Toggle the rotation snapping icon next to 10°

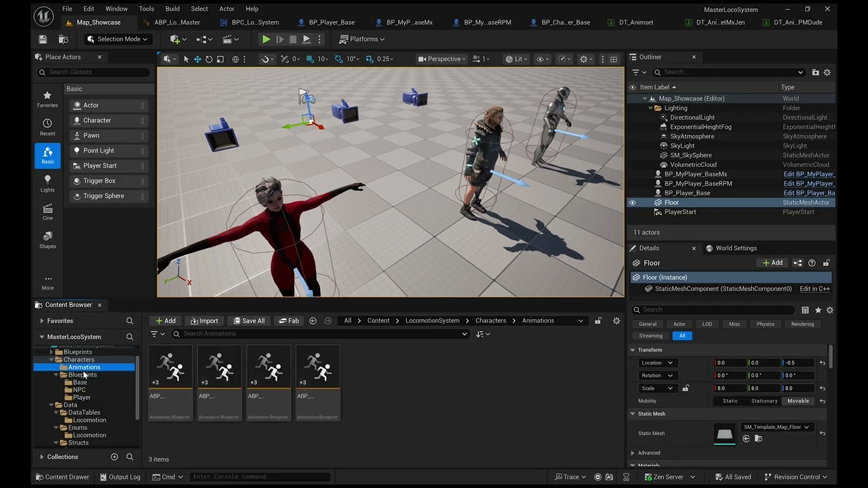click(x=339, y=59)
